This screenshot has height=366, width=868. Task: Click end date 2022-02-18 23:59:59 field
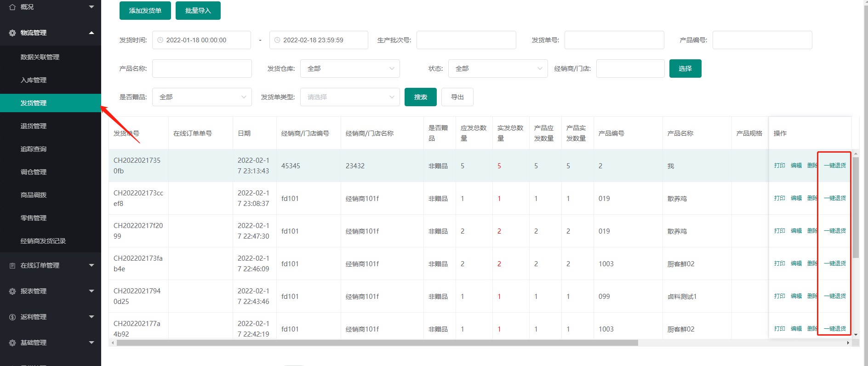pyautogui.click(x=319, y=40)
